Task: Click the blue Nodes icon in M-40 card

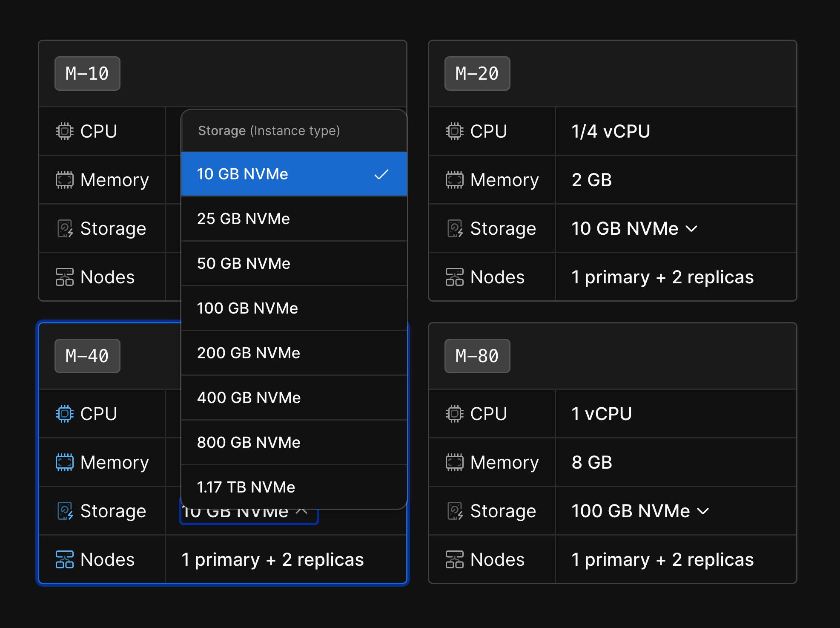Action: (64, 559)
